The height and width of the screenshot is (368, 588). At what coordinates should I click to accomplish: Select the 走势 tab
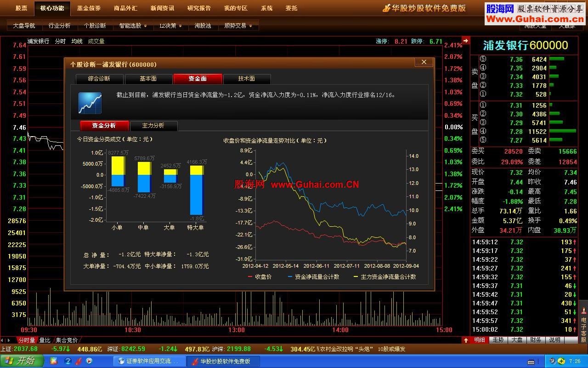[498, 340]
